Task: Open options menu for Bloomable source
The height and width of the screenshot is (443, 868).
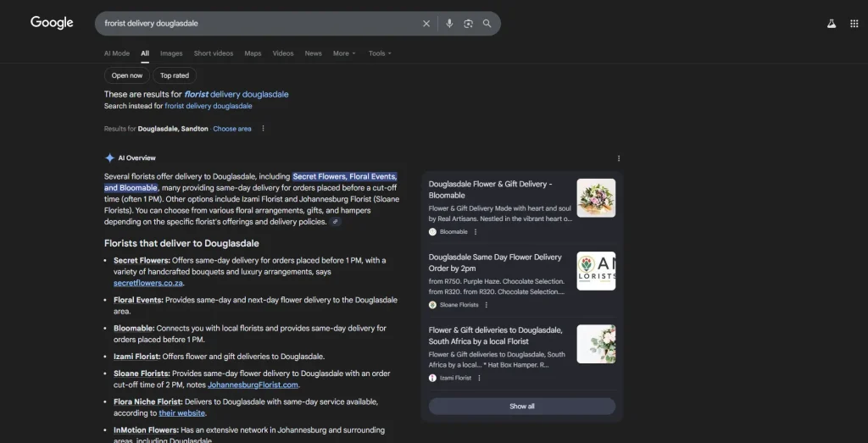Action: click(476, 232)
